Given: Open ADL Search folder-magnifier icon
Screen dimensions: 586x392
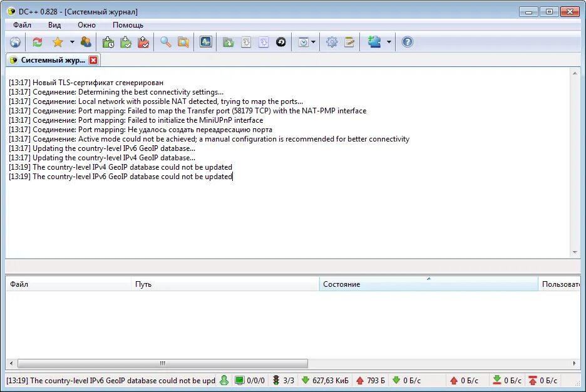Looking at the screenshot, I should coord(183,42).
